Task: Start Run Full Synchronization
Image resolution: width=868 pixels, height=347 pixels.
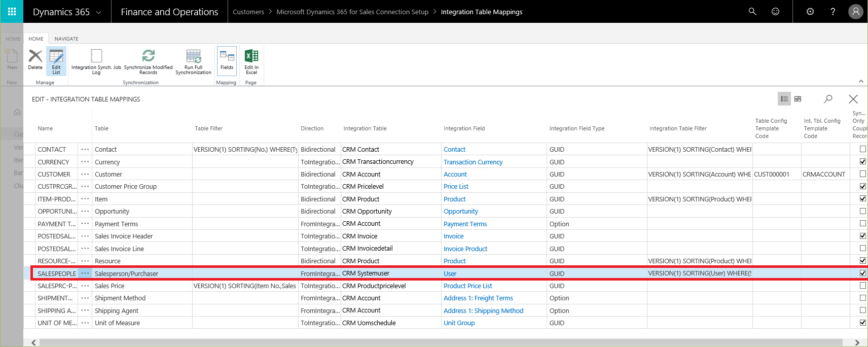Action: pos(193,61)
